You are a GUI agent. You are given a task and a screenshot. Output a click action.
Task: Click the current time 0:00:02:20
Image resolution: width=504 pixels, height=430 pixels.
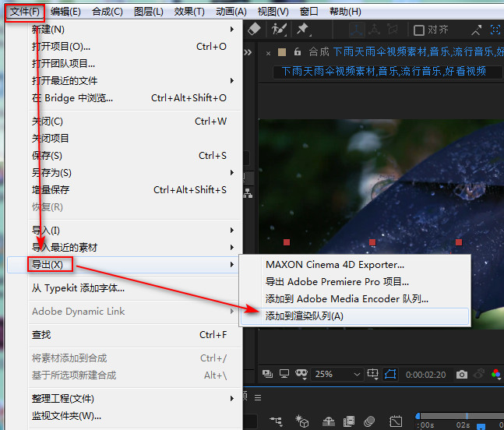click(425, 375)
